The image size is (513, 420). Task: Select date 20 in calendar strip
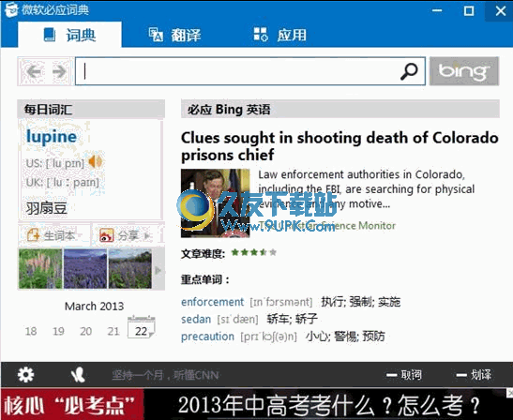(x=85, y=331)
